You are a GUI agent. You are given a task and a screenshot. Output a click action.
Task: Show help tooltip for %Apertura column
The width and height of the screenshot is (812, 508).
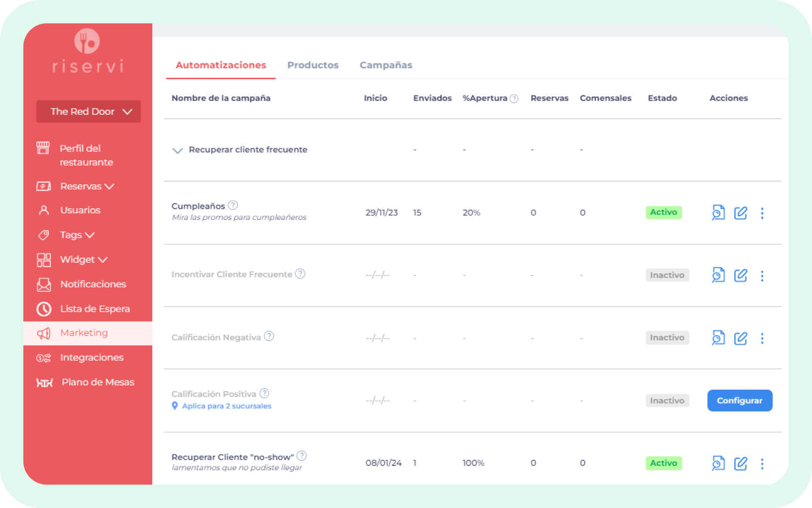[514, 99]
